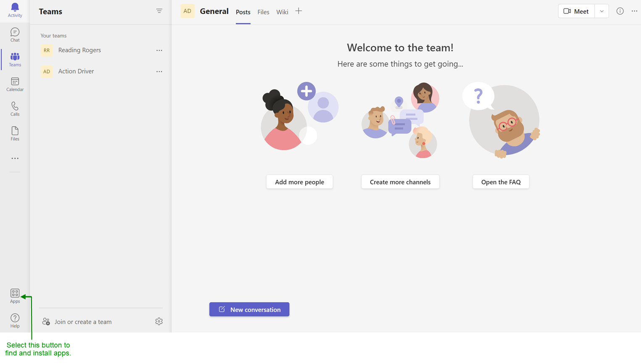Open channel information with the info icon
The image size is (641, 364).
[x=620, y=11]
